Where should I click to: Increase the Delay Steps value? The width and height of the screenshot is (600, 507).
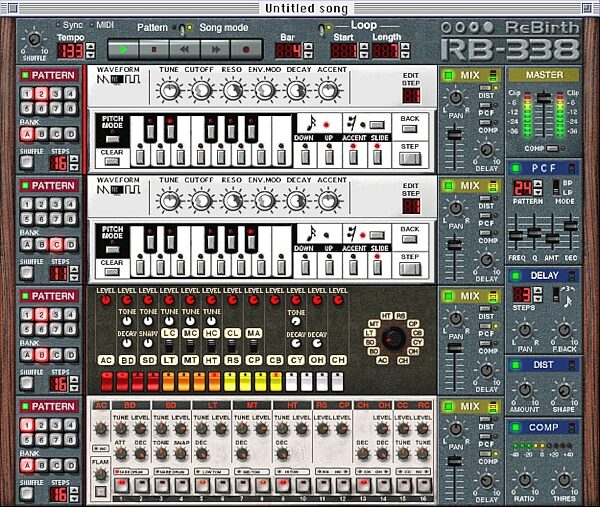[538, 290]
